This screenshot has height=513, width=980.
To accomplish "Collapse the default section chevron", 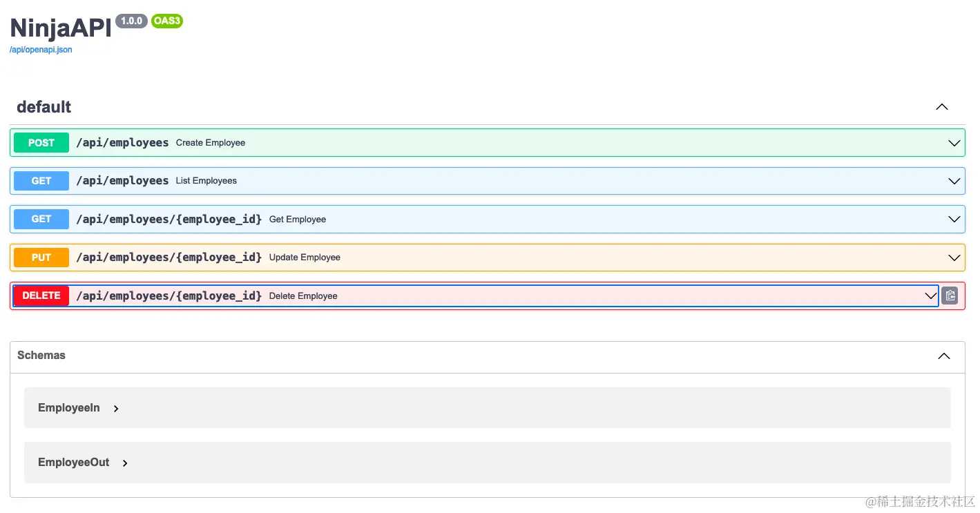I will 941,107.
